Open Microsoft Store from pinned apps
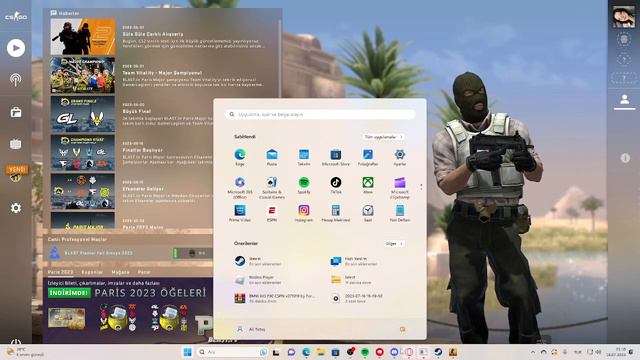The image size is (640, 360). pos(336,157)
